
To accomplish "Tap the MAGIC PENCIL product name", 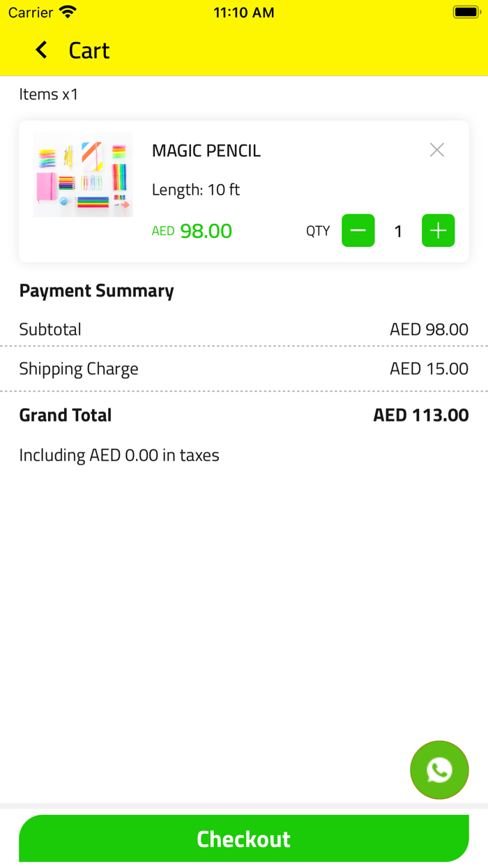I will [206, 150].
